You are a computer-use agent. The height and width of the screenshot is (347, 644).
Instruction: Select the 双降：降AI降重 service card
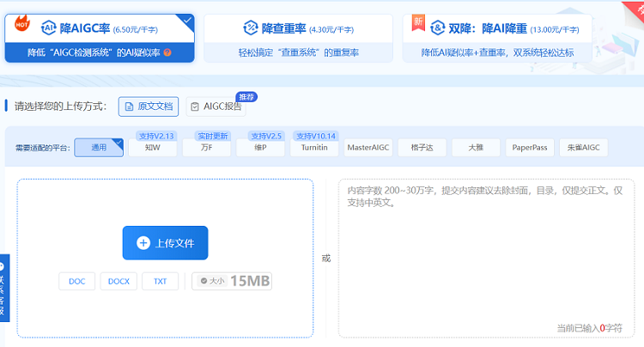[497, 38]
